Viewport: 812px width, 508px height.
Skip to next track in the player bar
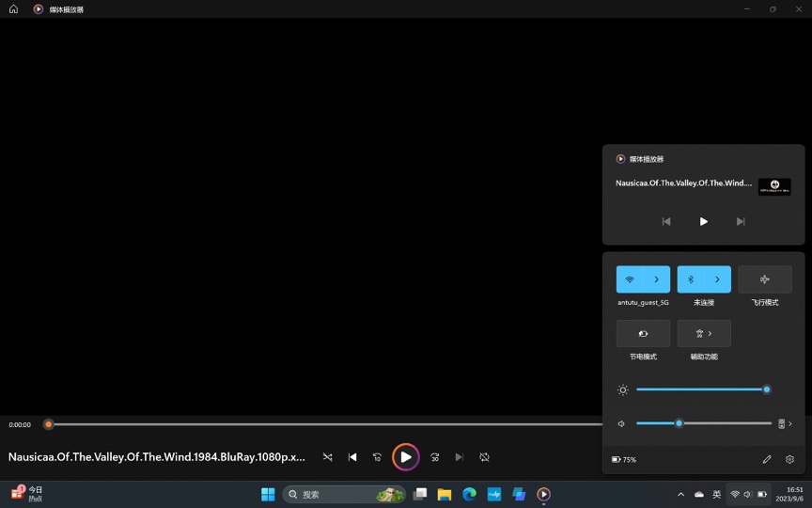click(460, 457)
